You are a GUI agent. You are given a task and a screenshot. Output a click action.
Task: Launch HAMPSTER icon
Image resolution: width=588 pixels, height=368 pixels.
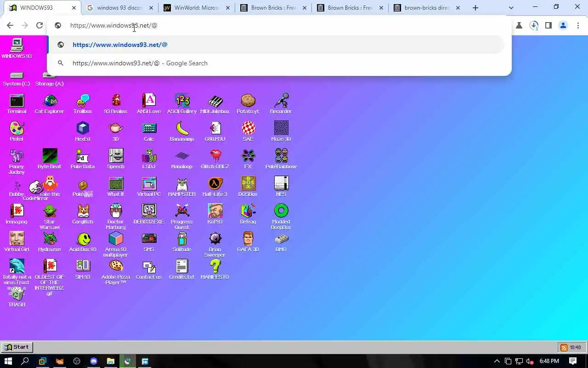tap(182, 187)
